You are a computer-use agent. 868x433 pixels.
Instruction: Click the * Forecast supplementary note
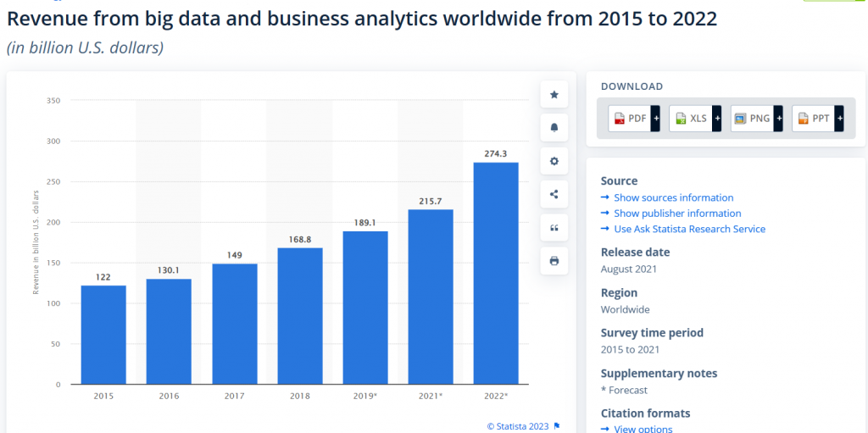[624, 390]
